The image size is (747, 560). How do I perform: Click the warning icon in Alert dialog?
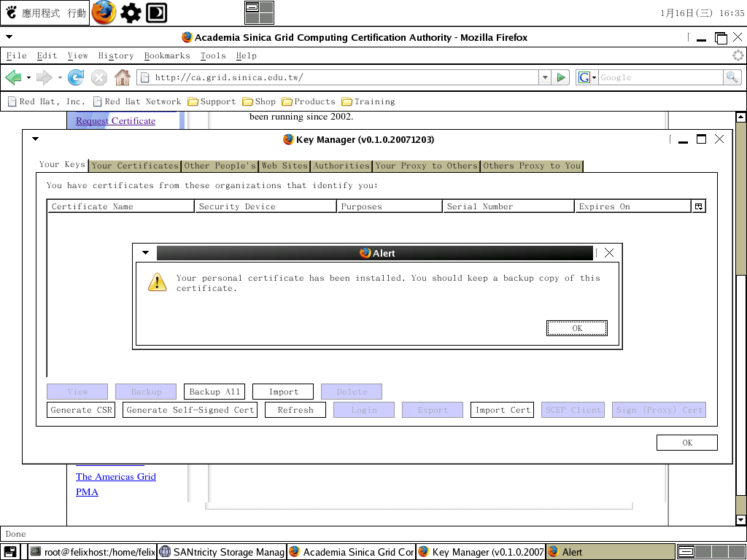tap(158, 282)
